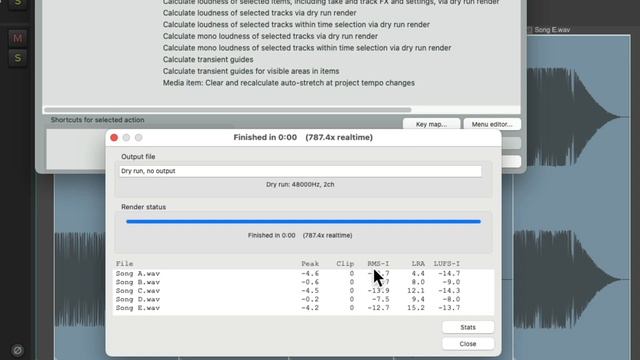Viewport: 640px width, 360px height.
Task: Mute track with red M button
Action: 17,38
